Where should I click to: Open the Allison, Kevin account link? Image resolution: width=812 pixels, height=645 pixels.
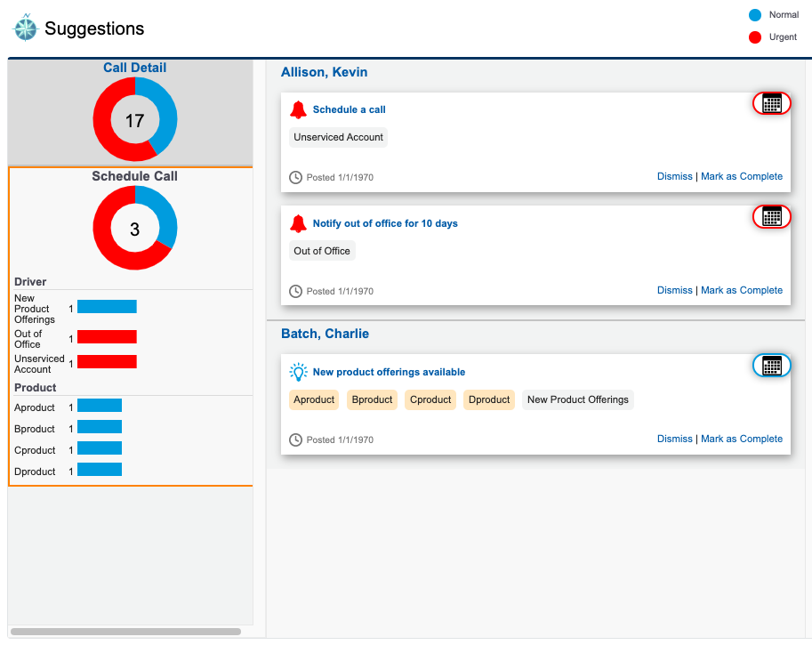point(324,72)
